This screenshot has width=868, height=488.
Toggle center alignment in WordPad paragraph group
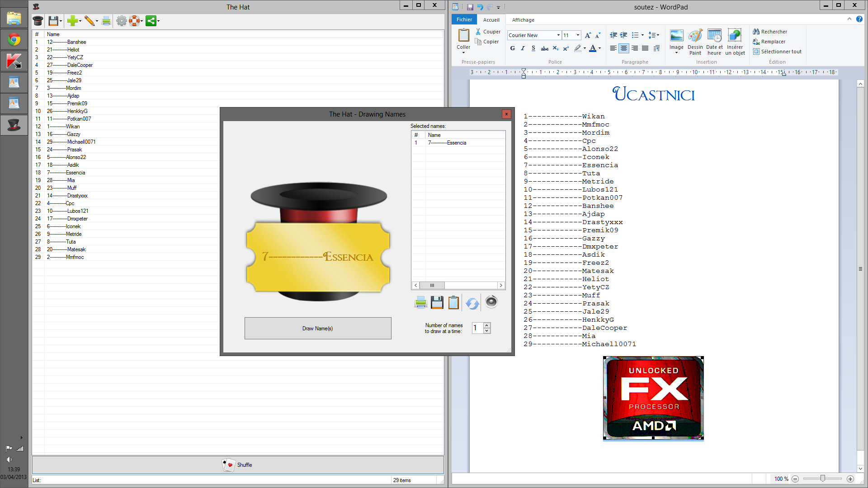click(624, 48)
